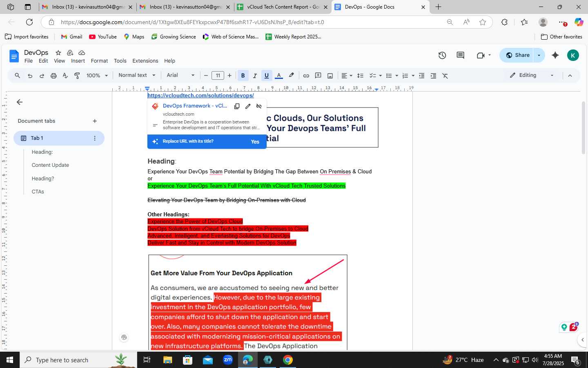Expand checklist menu arrow

click(x=380, y=76)
